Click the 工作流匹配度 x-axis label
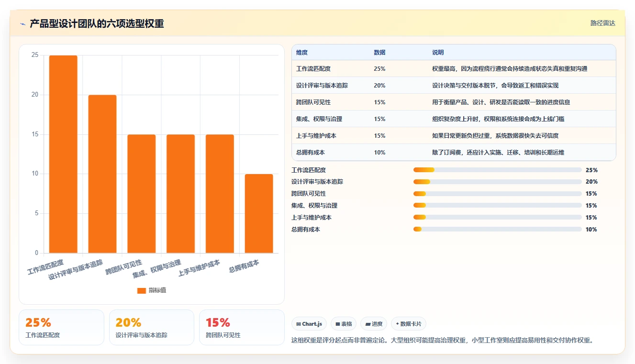This screenshot has height=364, width=635. [46, 267]
